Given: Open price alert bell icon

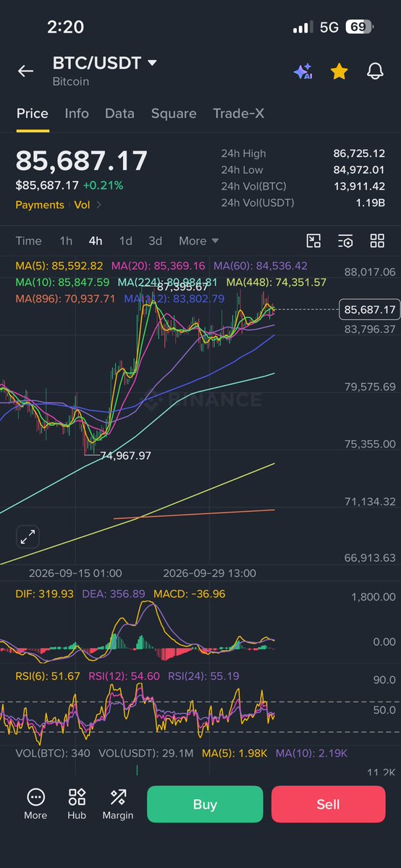Looking at the screenshot, I should pos(376,71).
